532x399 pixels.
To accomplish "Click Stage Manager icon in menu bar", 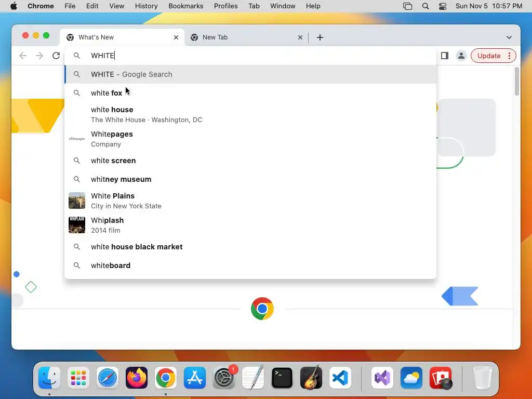I will point(407,6).
